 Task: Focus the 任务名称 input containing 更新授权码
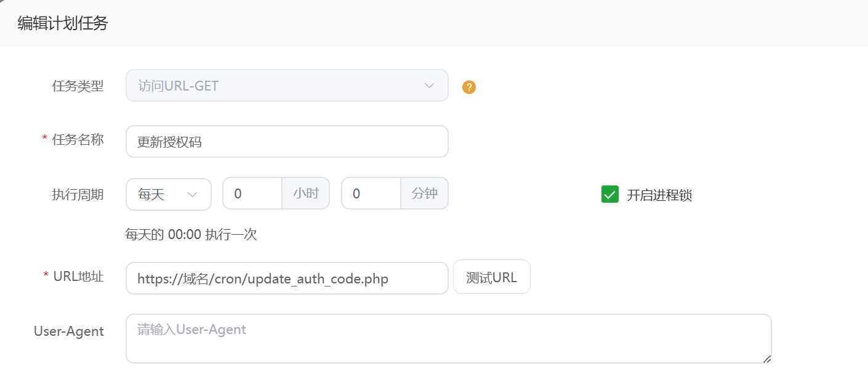coord(286,142)
